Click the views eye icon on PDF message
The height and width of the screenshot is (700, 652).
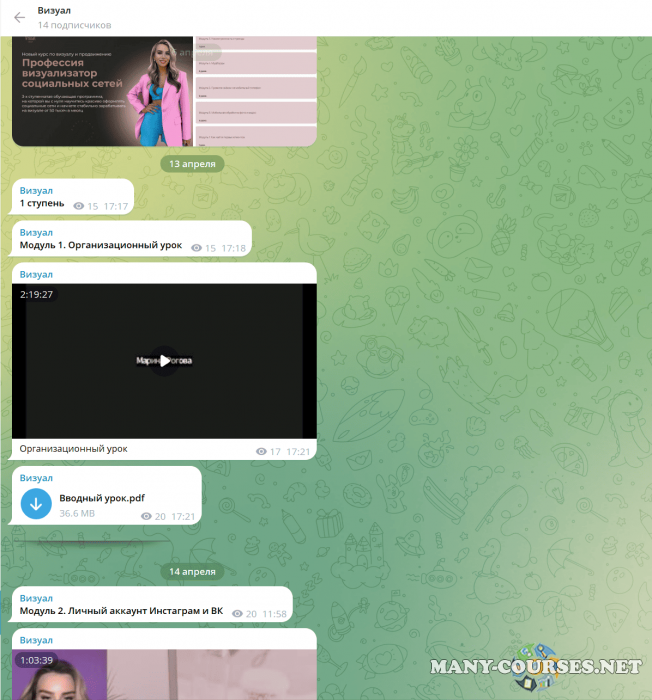point(146,516)
